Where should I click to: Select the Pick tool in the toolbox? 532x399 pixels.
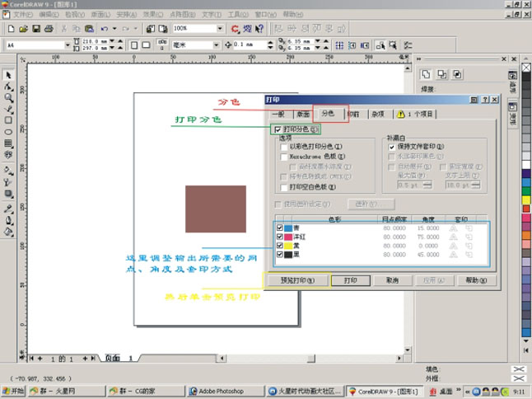[8, 75]
